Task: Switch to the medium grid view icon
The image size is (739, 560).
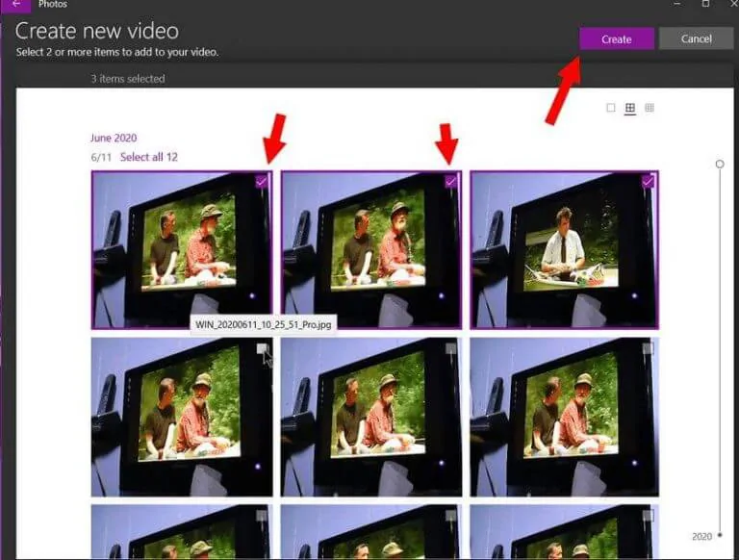Action: 630,108
